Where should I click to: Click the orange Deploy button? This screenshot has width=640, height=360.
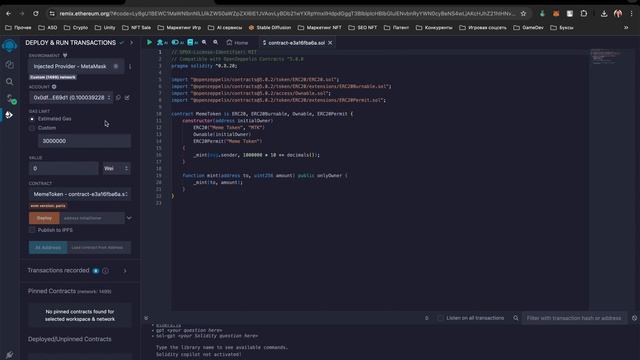[44, 218]
